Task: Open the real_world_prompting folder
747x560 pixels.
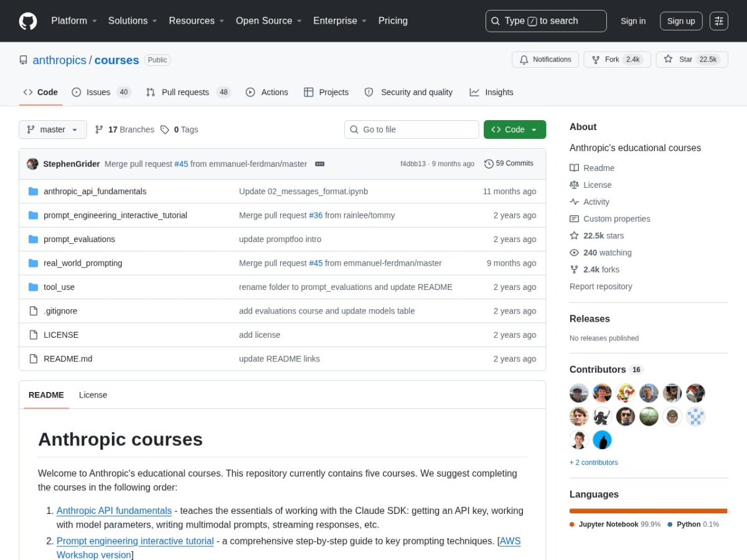Action: tap(83, 263)
